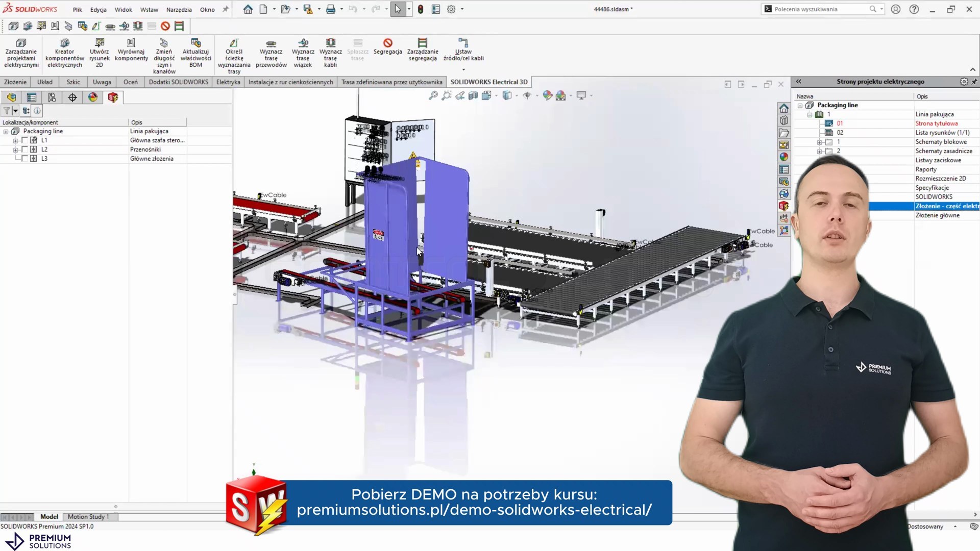This screenshot has height=551, width=980.
Task: Launch Kreator komponentów elektrycznych
Action: [x=65, y=53]
